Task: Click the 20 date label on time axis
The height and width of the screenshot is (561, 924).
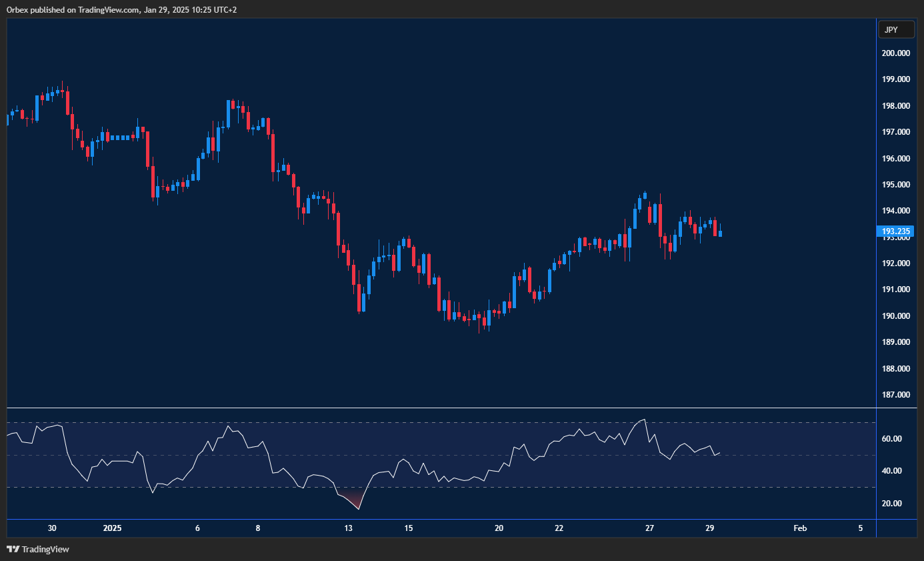Action: [499, 528]
